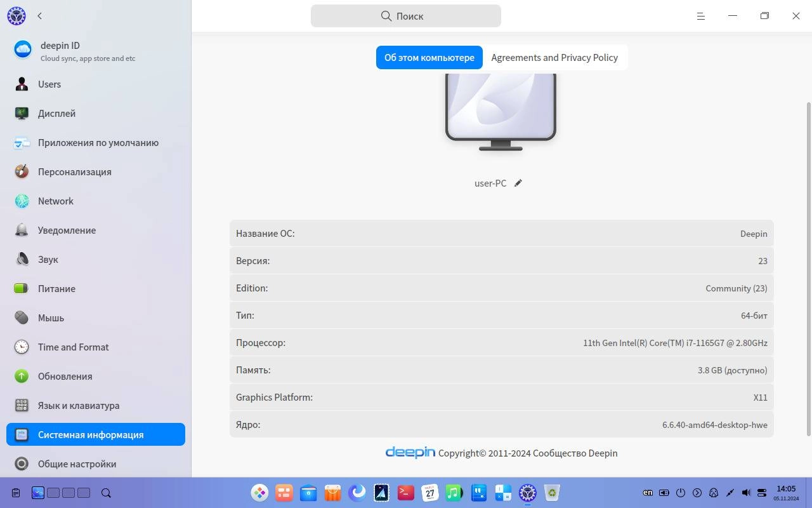Click the Copyright Сообщество Deepin text
Viewport: 812px width, 508px height.
click(528, 453)
